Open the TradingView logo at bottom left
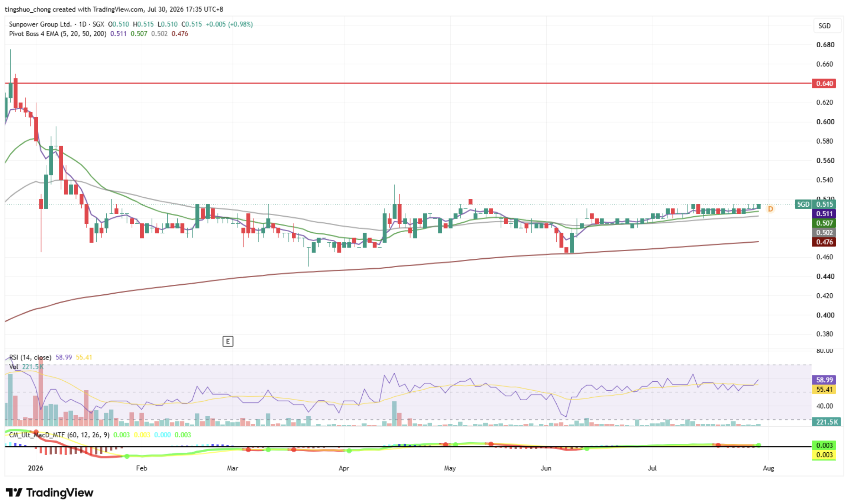851x504 pixels. (49, 492)
